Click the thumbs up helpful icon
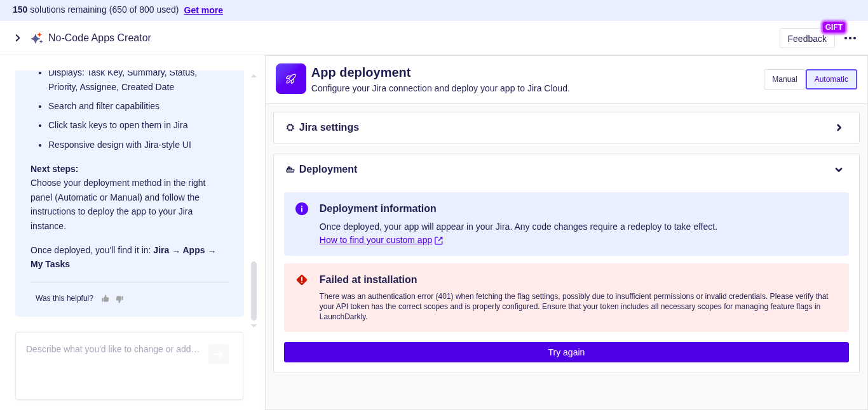Viewport: 868px width, 410px height. tap(105, 298)
